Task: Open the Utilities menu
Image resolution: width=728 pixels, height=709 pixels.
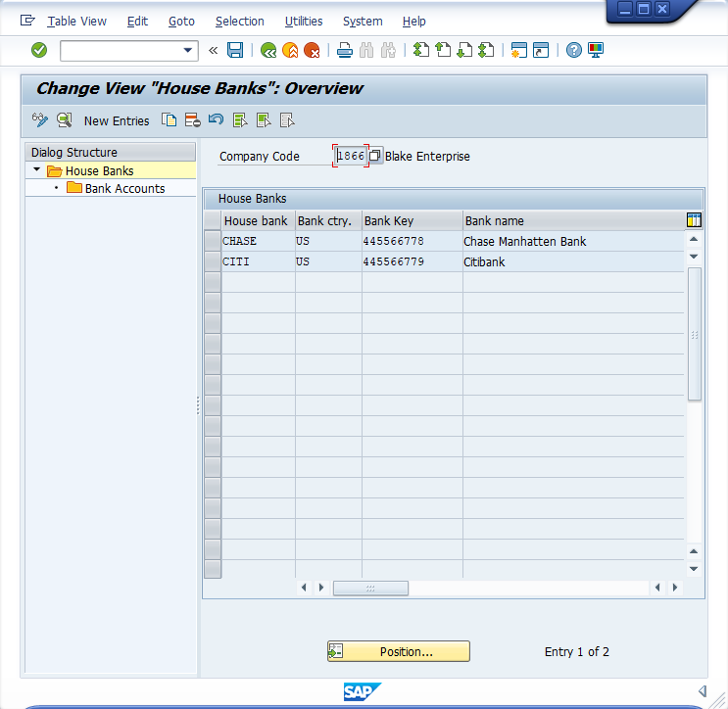Action: point(303,21)
